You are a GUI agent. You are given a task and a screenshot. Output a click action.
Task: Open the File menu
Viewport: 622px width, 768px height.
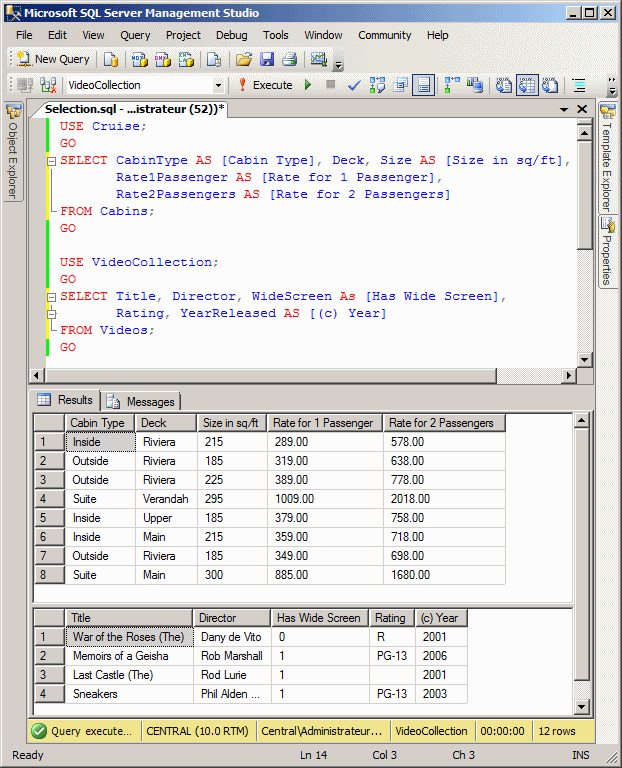[24, 35]
